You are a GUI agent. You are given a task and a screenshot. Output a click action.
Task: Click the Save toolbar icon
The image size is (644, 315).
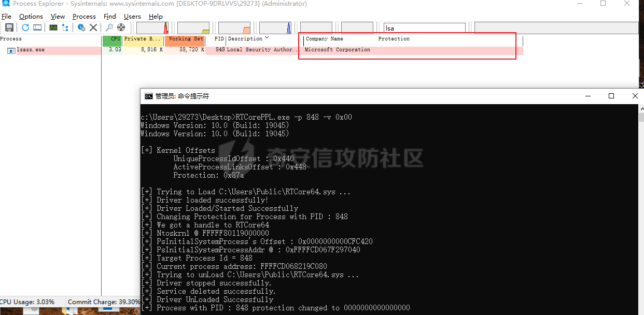pos(9,27)
